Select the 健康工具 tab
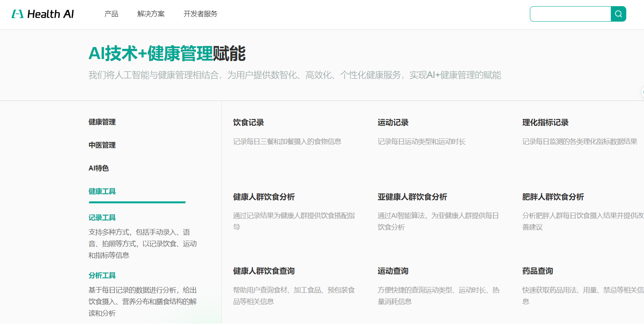The image size is (644, 326). pos(102,191)
